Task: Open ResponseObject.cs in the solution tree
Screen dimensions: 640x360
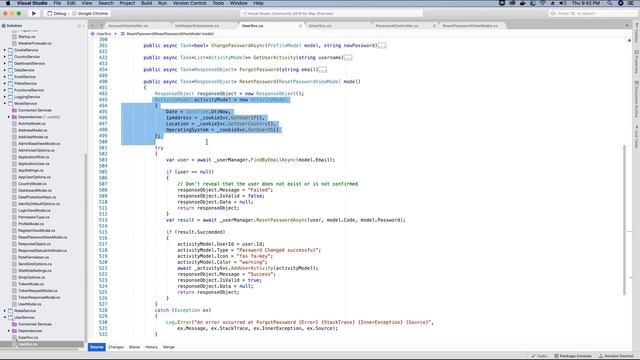Action: [34, 244]
